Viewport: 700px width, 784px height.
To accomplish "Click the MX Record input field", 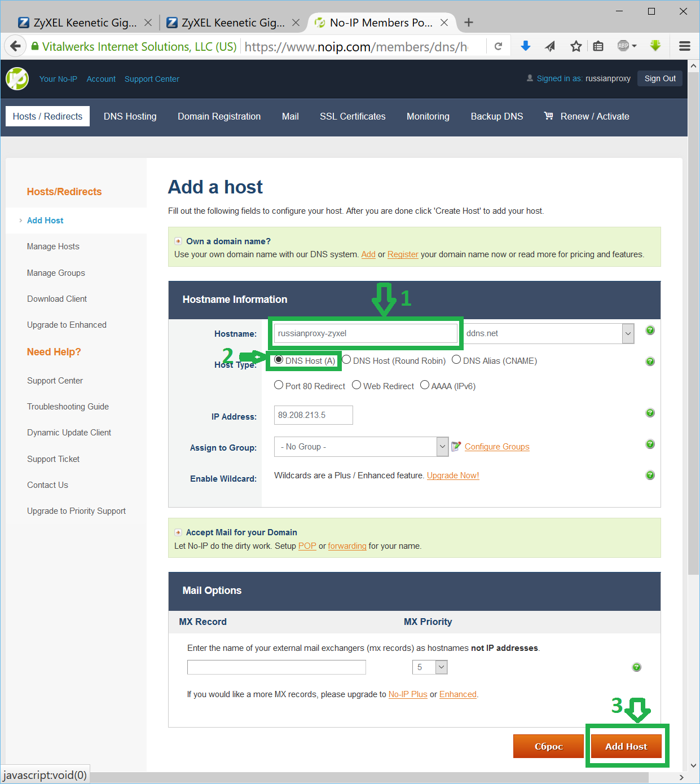I will pyautogui.click(x=276, y=667).
